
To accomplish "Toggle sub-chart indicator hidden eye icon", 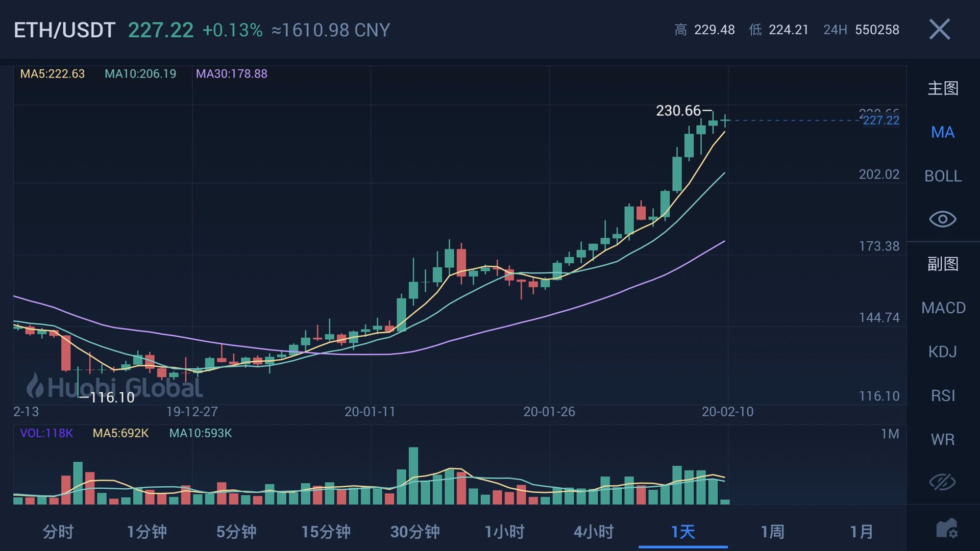I will coord(942,482).
